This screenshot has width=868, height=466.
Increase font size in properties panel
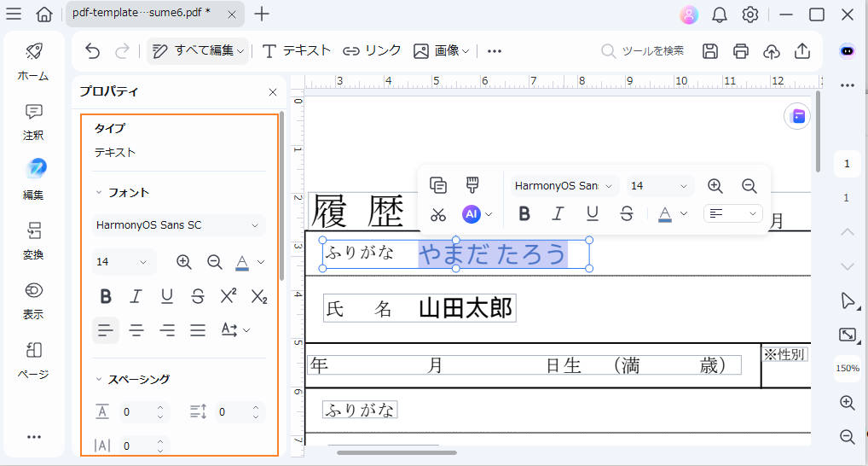(184, 261)
